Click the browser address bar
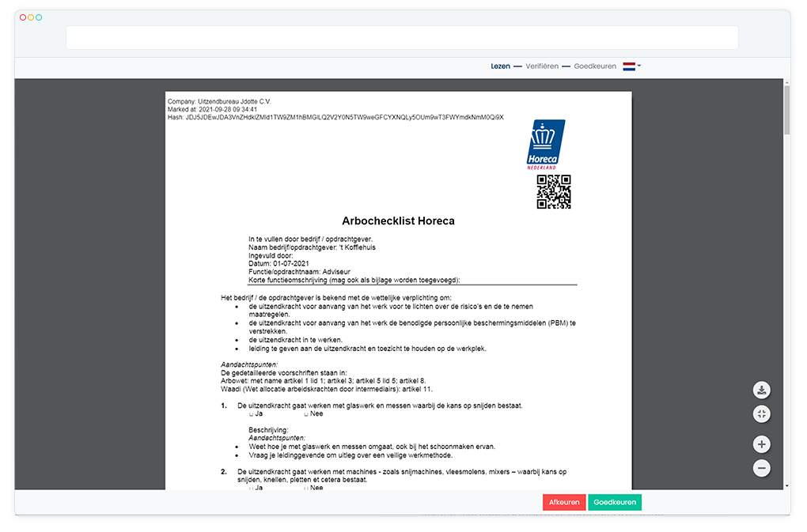 pos(402,37)
